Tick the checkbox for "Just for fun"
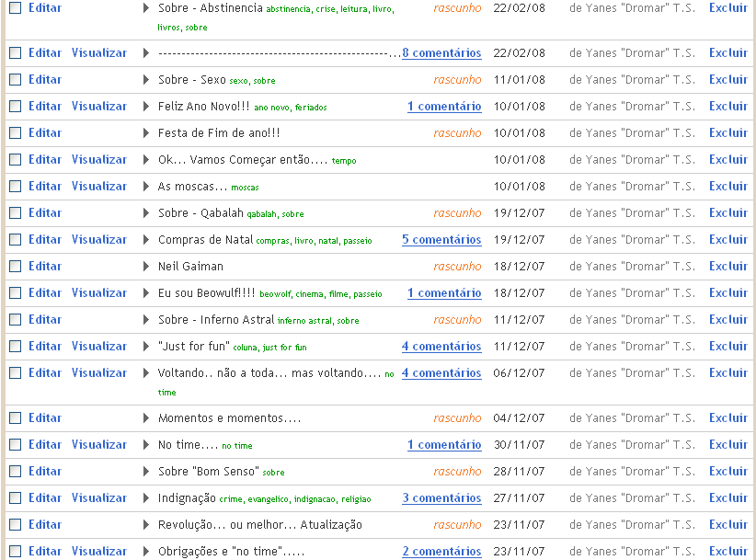Image resolution: width=756 pixels, height=560 pixels. point(16,346)
